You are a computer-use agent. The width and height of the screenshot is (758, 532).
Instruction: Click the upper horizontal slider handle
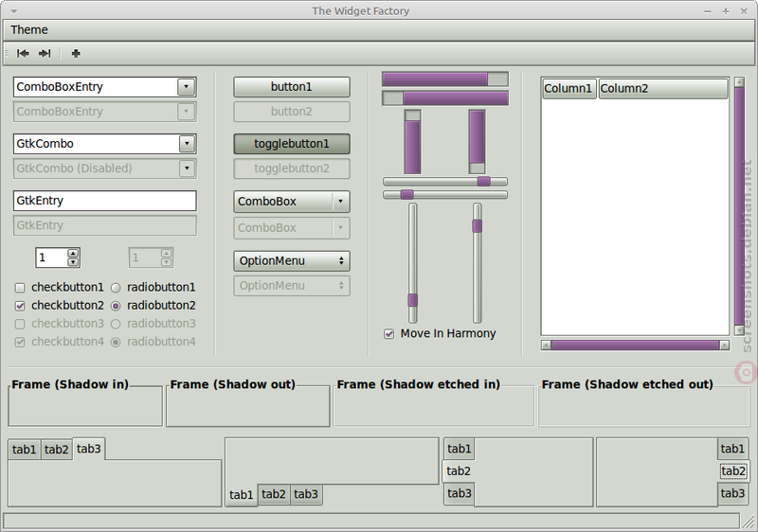click(484, 181)
